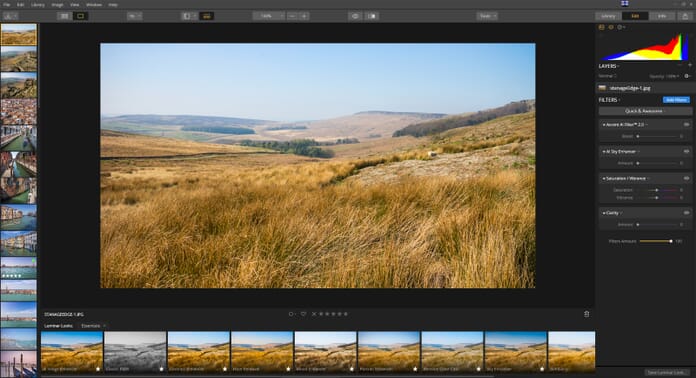Set rating with the first star
Screen dimensions: 696x378
[321, 314]
